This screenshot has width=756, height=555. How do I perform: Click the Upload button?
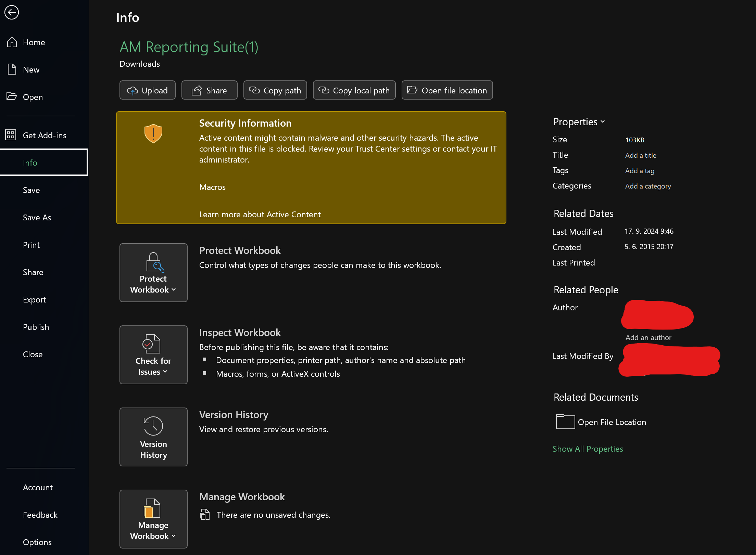(x=148, y=90)
